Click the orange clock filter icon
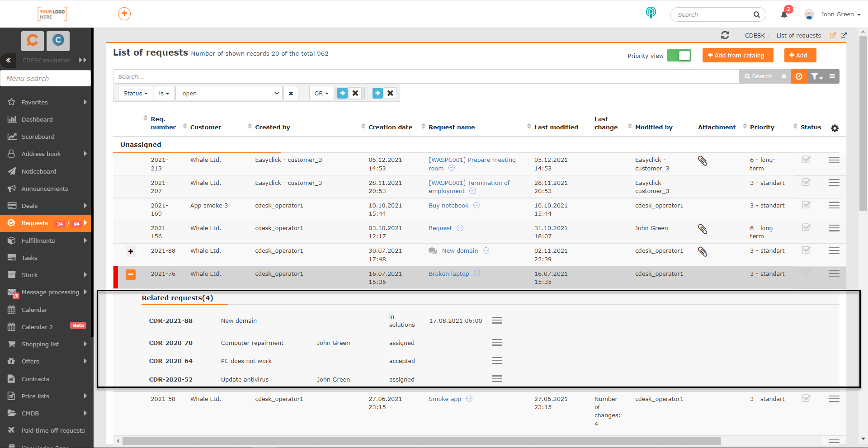The height and width of the screenshot is (448, 868). (x=799, y=76)
